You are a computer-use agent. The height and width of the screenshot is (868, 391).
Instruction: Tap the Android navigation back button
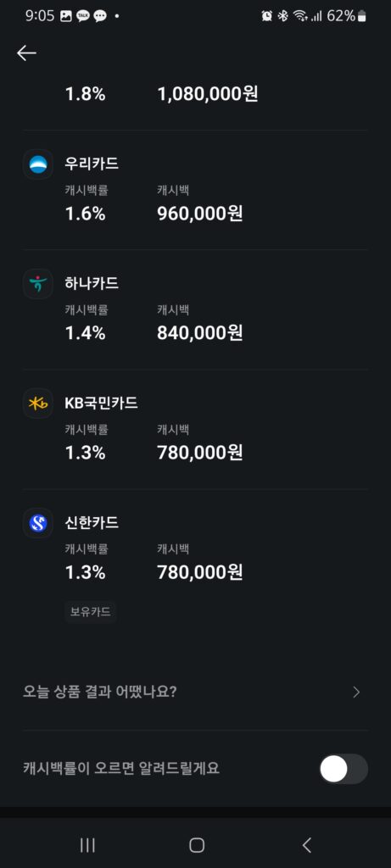(307, 845)
